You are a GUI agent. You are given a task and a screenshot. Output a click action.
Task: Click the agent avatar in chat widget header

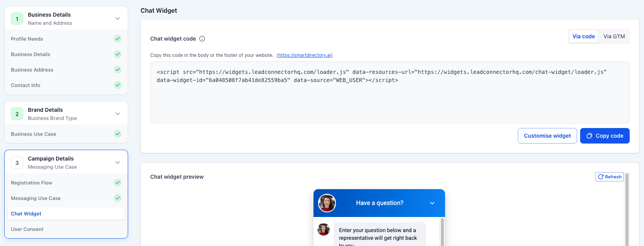(x=327, y=203)
